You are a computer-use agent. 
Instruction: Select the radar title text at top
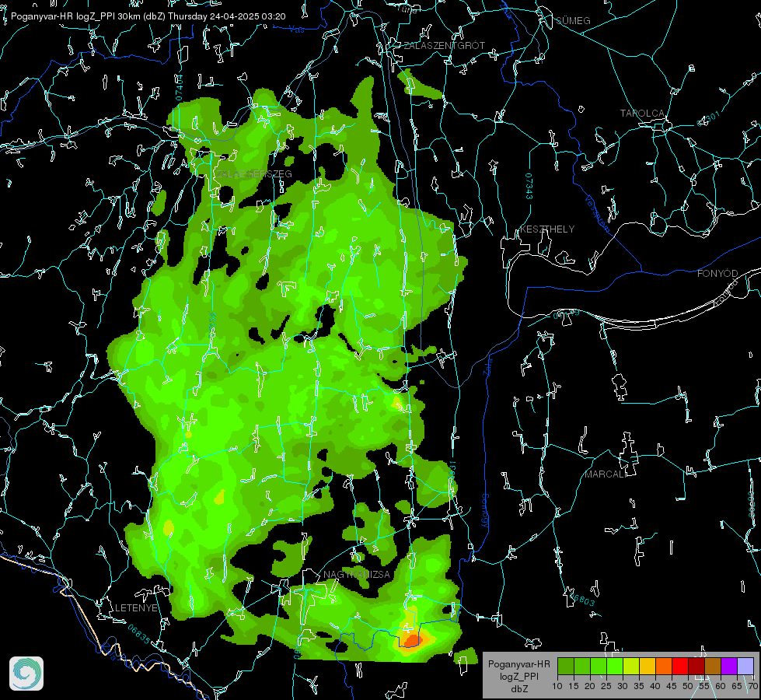pos(148,16)
